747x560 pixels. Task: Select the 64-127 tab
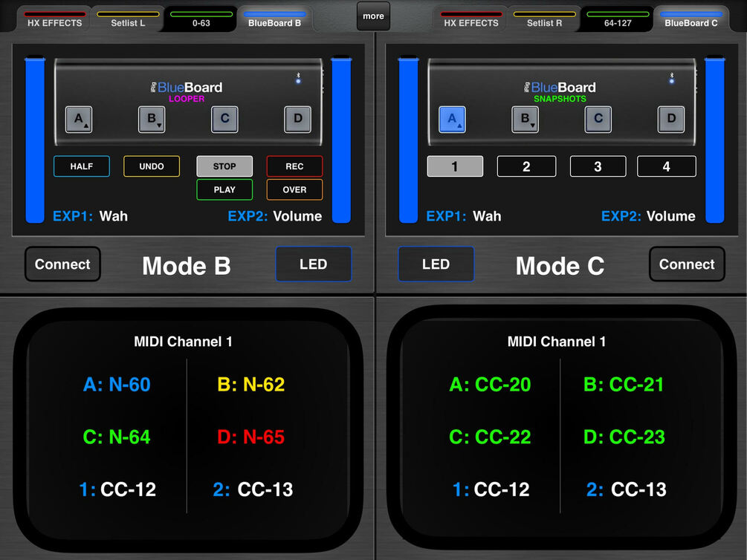pos(618,19)
